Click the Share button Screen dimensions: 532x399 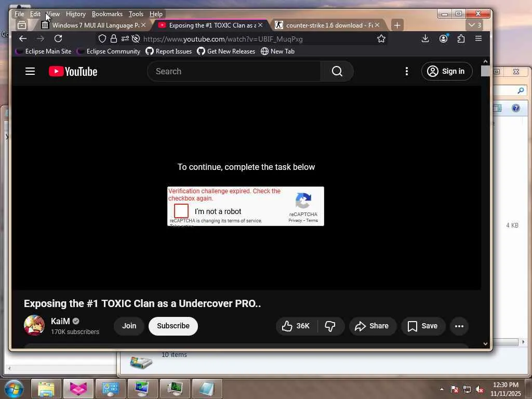(372, 326)
